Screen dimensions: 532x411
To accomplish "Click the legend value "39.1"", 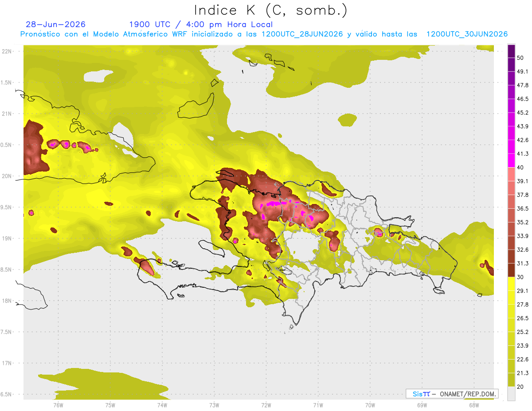I will point(523,181).
